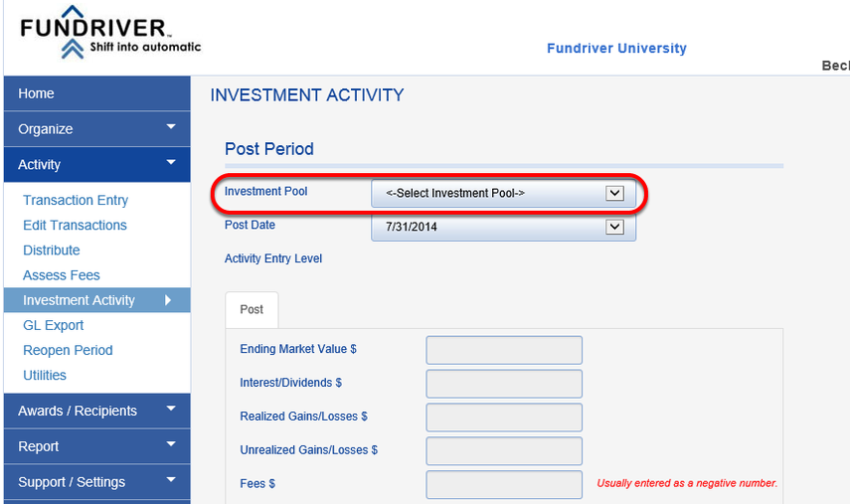The image size is (850, 504).
Task: Click the Realized Gains/Losses $ field
Action: [x=504, y=418]
